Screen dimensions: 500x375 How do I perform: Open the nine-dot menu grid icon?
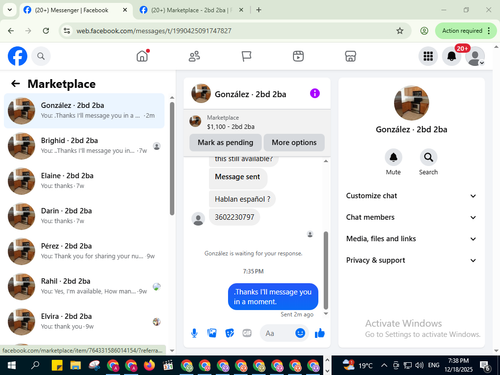click(428, 56)
